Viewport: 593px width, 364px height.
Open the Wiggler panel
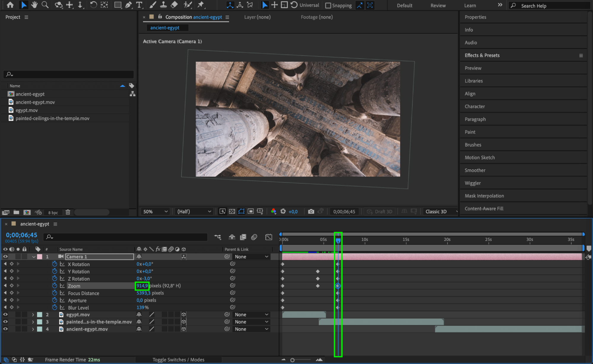click(473, 183)
